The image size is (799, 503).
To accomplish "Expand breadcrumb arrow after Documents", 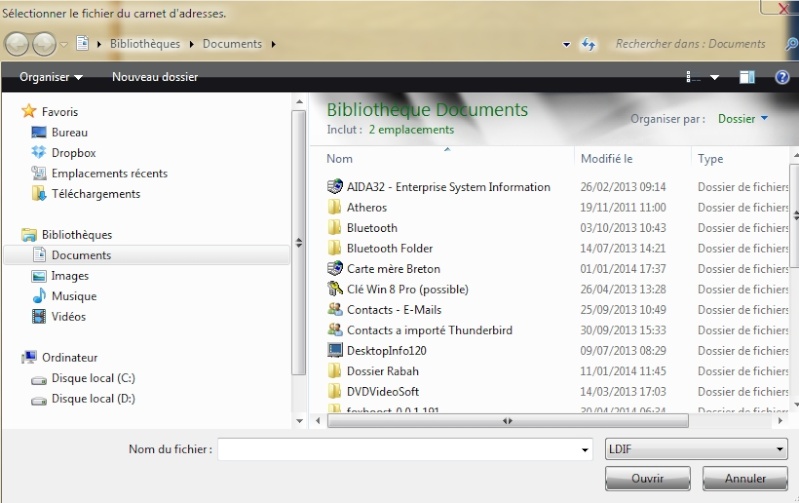I will (x=274, y=44).
